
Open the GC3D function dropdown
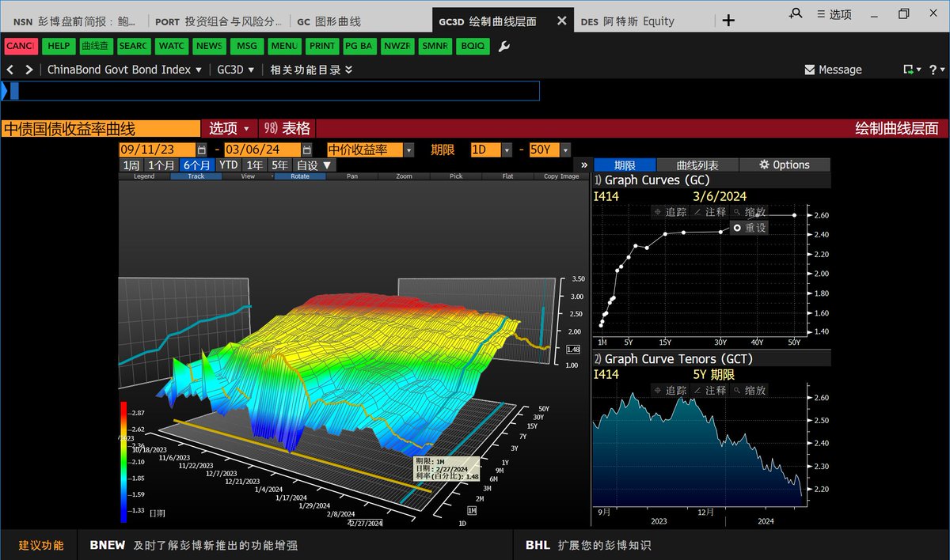(236, 70)
